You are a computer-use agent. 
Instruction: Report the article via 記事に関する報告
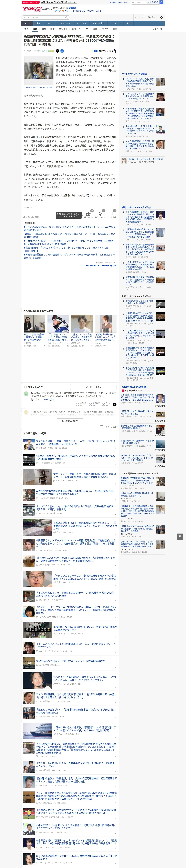[32, 217]
